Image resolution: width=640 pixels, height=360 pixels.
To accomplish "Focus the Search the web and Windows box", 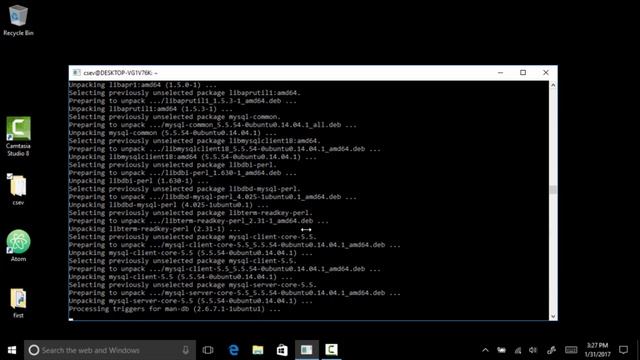I will (110, 350).
